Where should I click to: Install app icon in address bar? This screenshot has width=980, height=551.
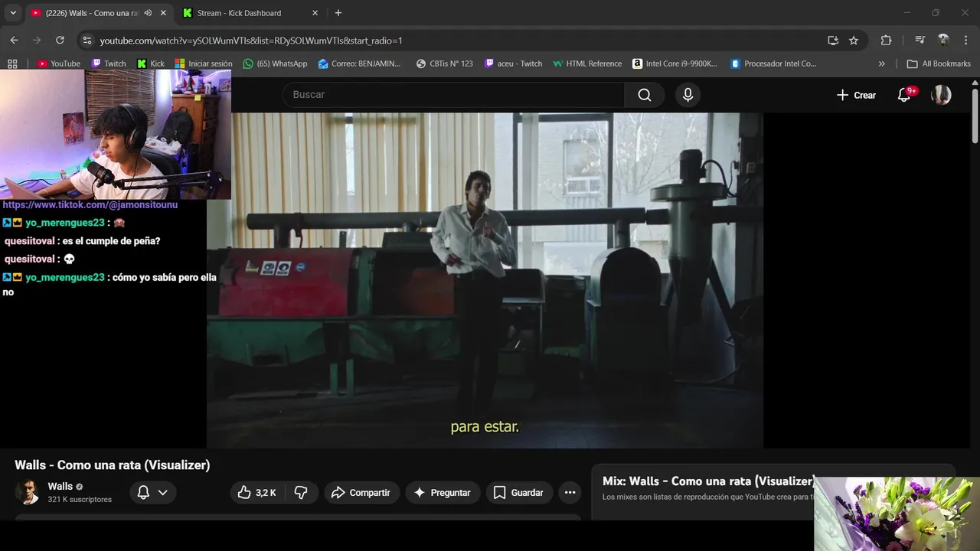833,41
